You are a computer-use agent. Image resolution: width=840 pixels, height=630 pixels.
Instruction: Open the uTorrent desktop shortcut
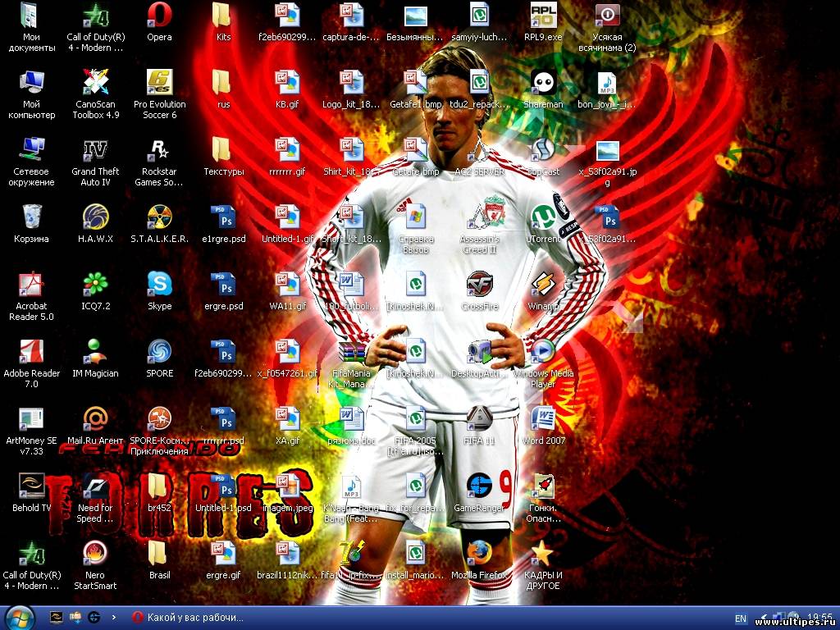click(542, 217)
